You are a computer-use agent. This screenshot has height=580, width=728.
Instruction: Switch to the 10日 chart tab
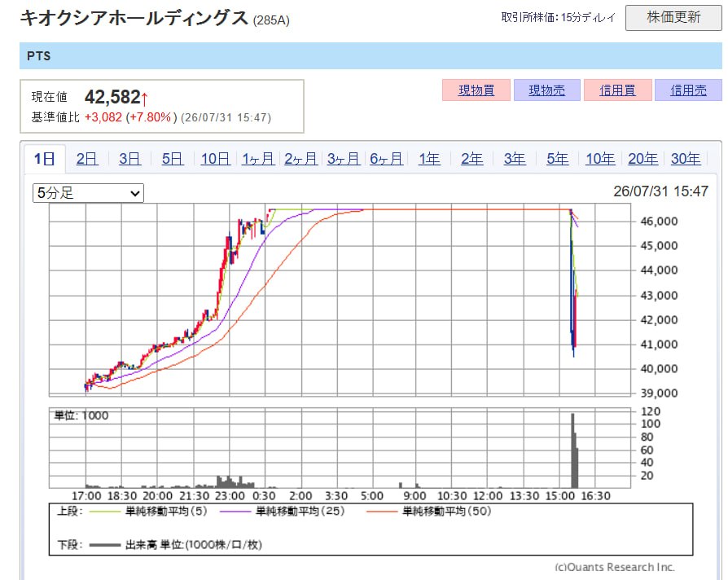(x=216, y=159)
